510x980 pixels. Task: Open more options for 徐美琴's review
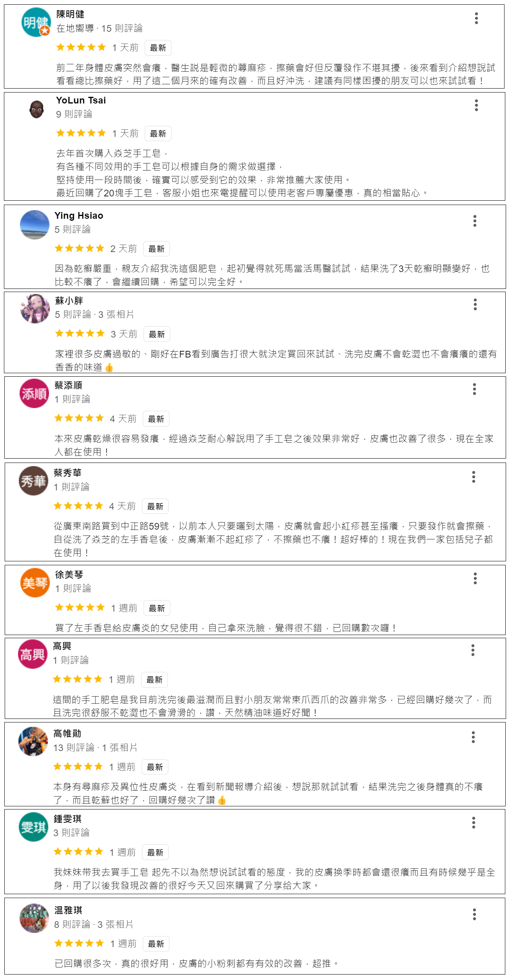pos(475,578)
